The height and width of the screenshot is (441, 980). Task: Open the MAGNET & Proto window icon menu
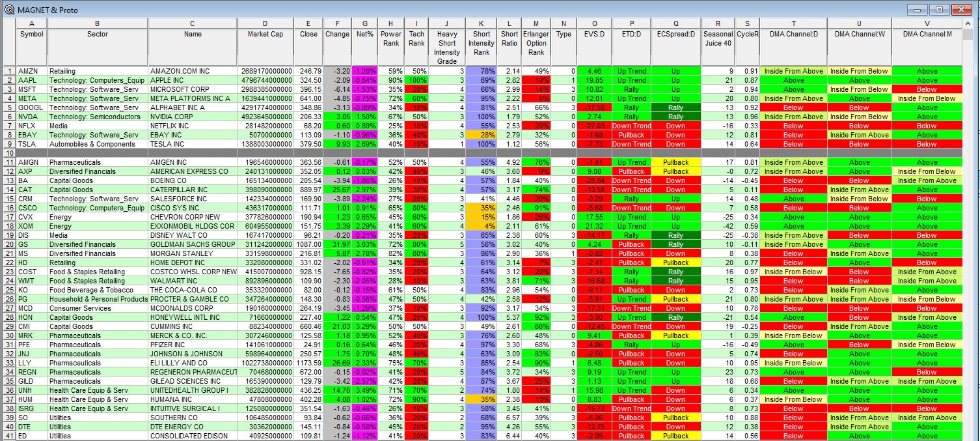coord(9,9)
